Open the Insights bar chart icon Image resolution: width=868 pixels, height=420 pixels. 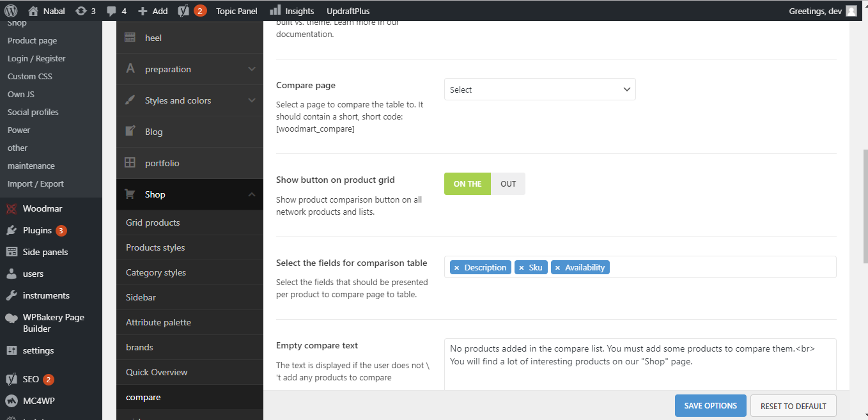click(275, 11)
